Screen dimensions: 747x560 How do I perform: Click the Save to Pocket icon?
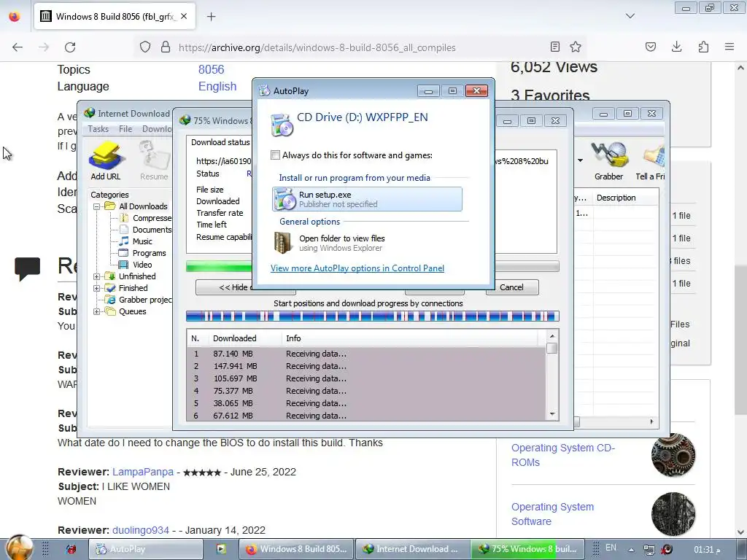click(650, 47)
